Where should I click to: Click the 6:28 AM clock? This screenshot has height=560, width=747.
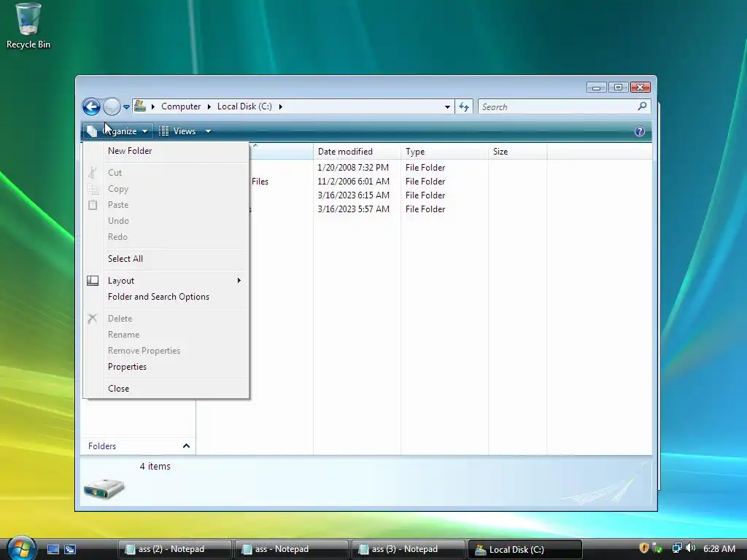(x=719, y=549)
